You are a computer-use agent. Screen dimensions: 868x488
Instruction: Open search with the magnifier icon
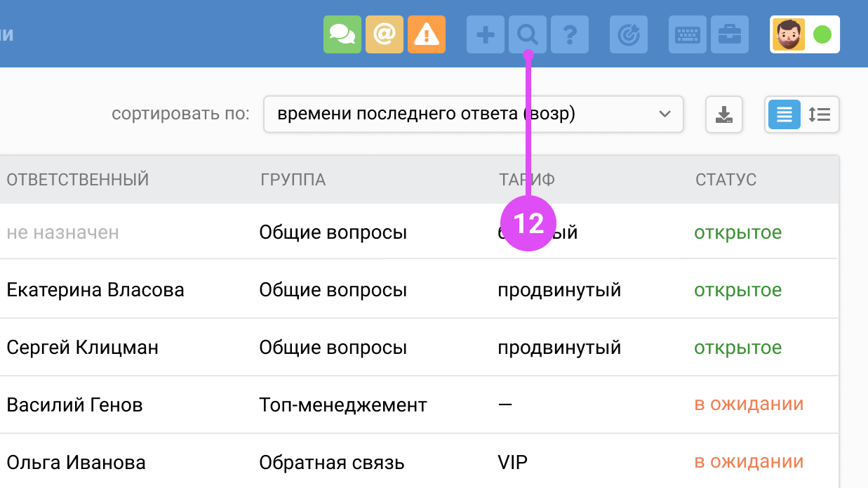(x=527, y=34)
